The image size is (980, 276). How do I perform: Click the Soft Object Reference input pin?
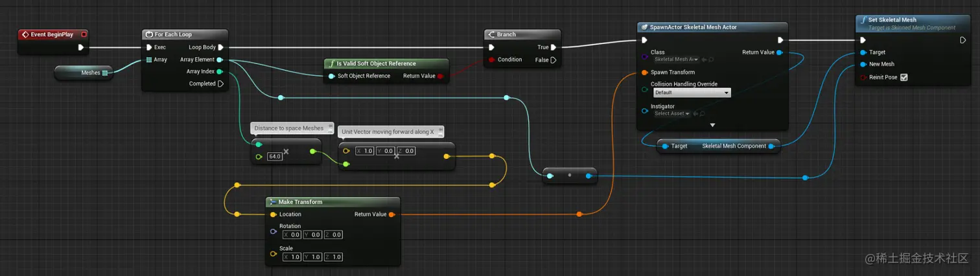(332, 76)
